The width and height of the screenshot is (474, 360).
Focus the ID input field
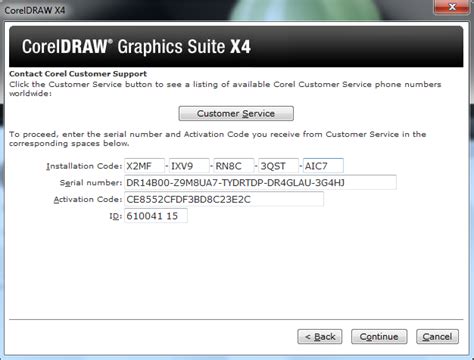coord(156,216)
